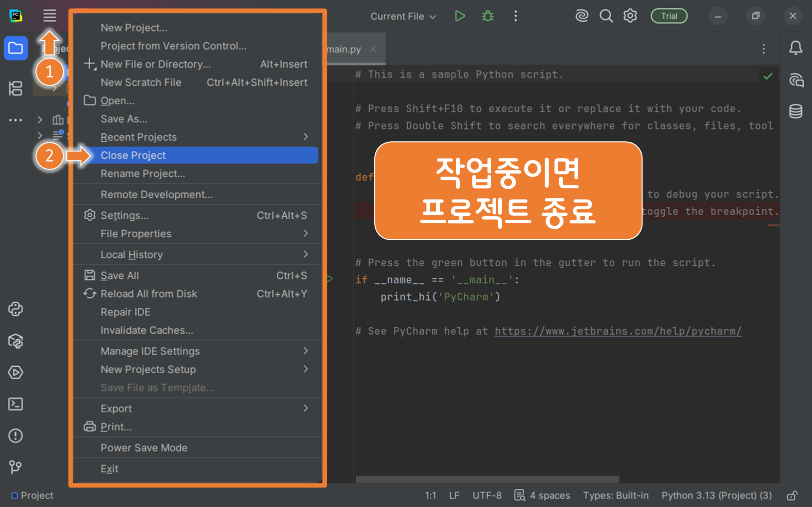Open the Python 3.13 interpreter selector
Screen dimensions: 812x507
coord(717,496)
